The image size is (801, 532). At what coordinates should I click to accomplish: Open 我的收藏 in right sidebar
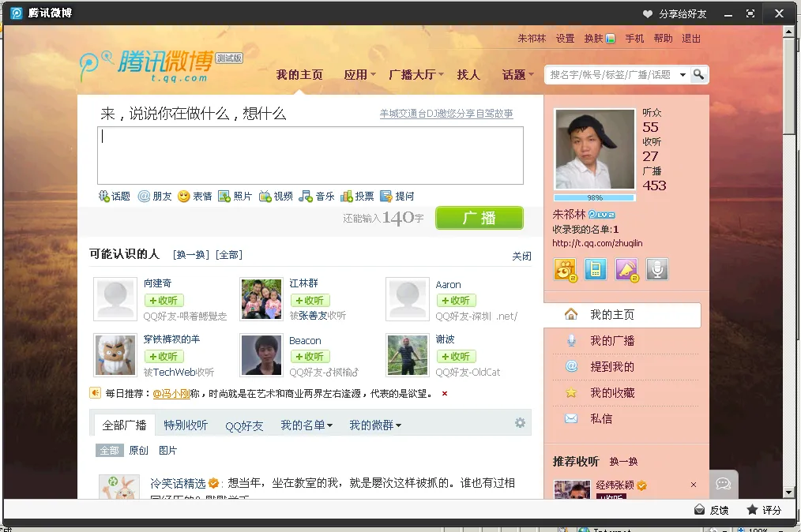(x=612, y=392)
